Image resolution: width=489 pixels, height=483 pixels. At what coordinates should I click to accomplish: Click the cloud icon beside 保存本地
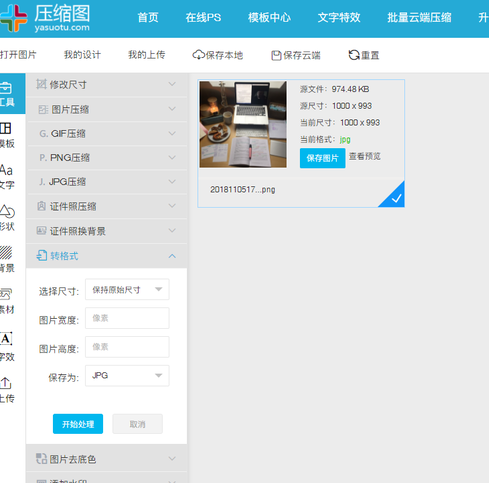click(x=199, y=55)
